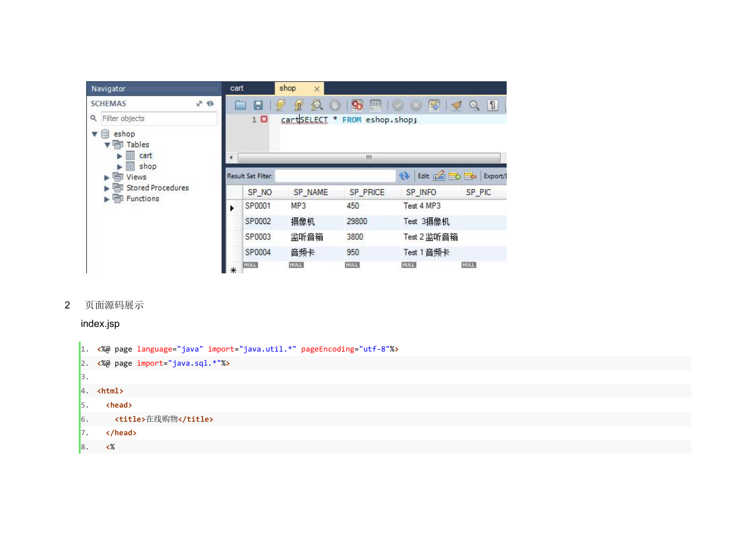Click the editor horizontal scrollbar

368,158
